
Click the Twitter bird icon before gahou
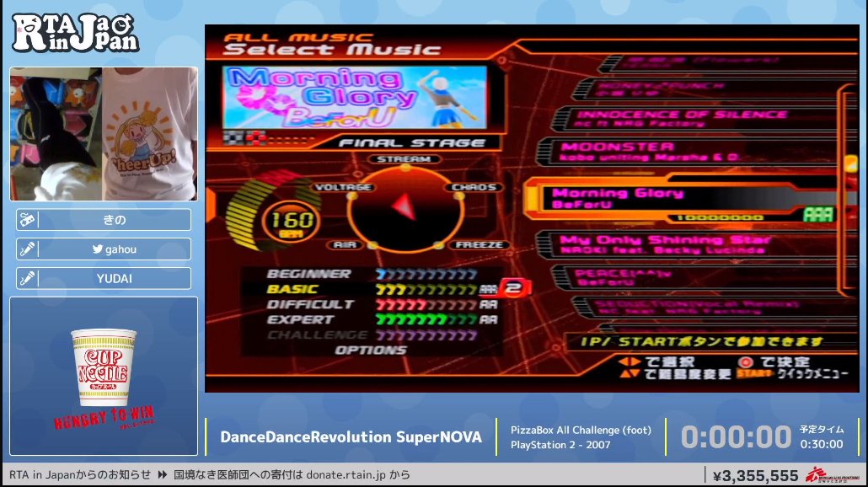[x=98, y=249]
